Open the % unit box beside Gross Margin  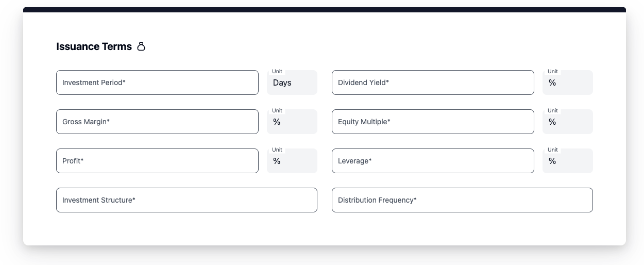coord(292,122)
